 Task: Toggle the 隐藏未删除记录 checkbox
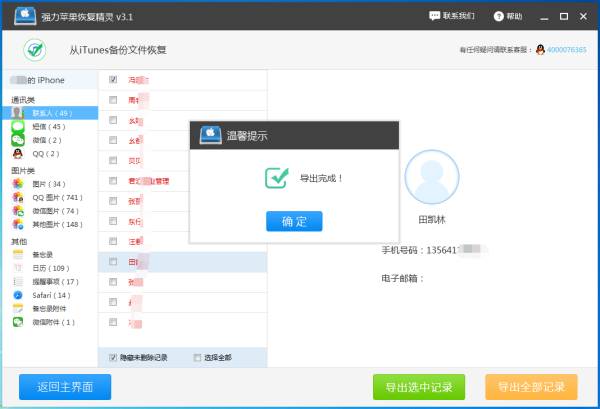pyautogui.click(x=113, y=357)
